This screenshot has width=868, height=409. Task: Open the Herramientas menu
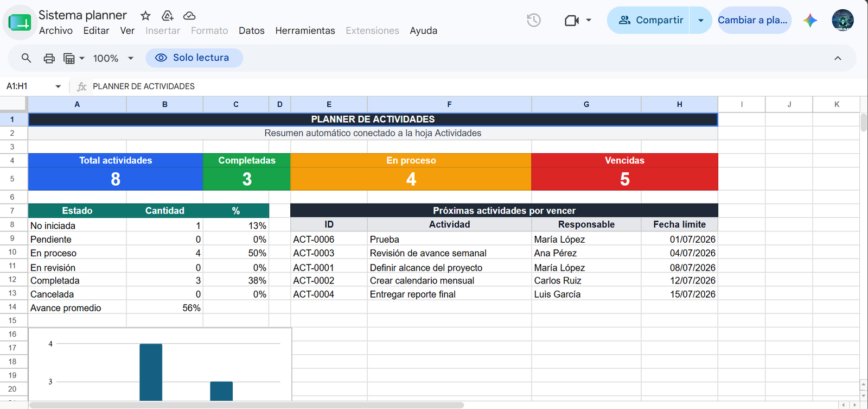pyautogui.click(x=305, y=31)
